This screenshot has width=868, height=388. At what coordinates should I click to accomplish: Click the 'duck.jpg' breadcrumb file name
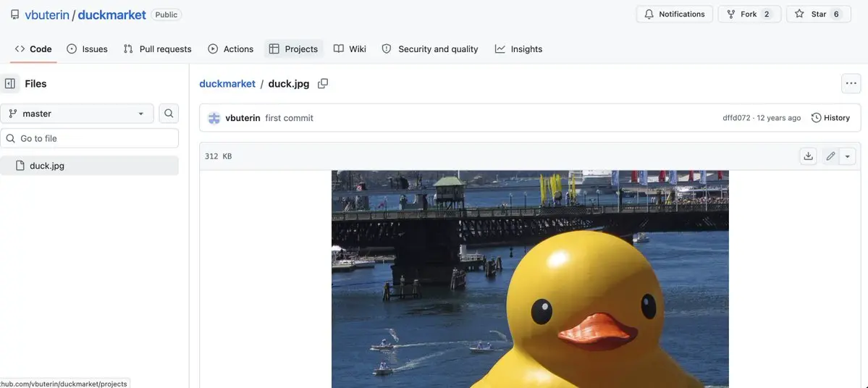tap(288, 83)
